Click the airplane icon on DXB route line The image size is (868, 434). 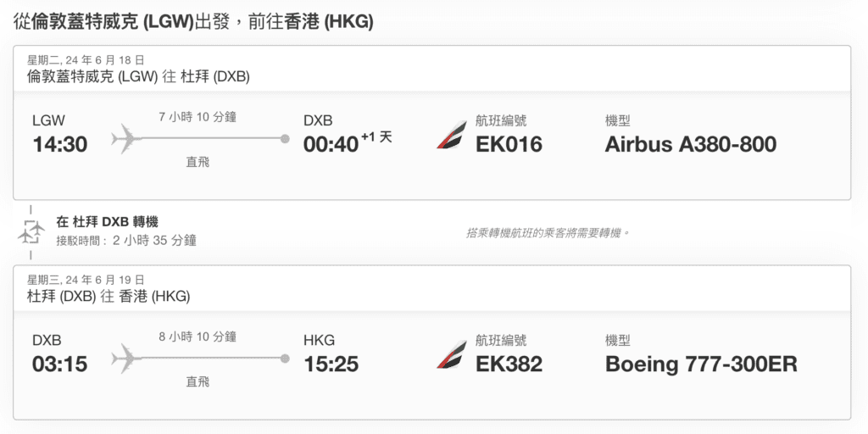point(124,359)
